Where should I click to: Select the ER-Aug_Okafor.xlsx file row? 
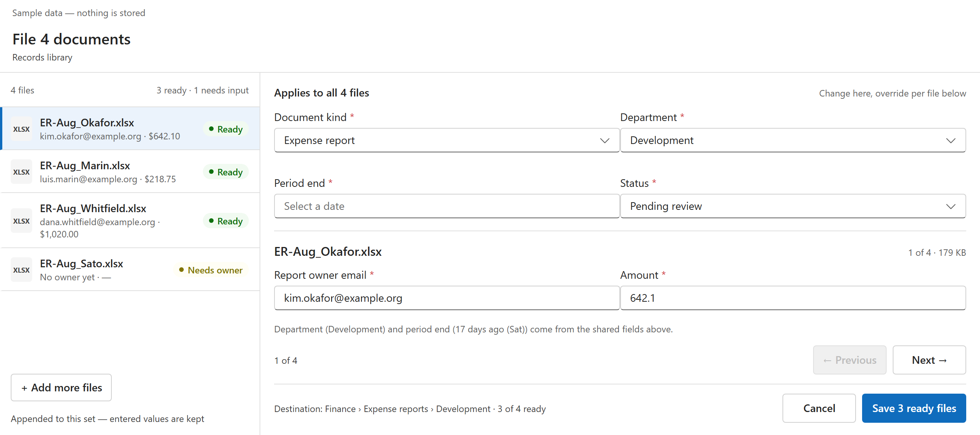pyautogui.click(x=130, y=129)
